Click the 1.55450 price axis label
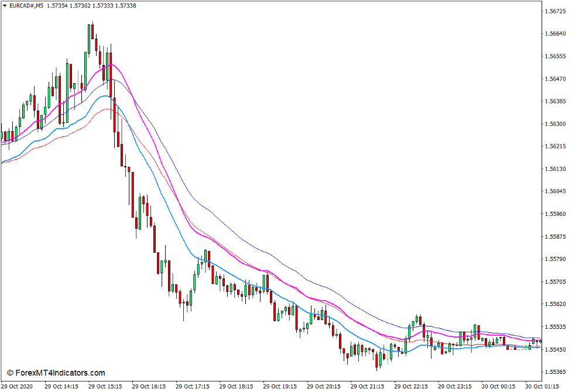This screenshot has width=572, height=392. pos(556,350)
